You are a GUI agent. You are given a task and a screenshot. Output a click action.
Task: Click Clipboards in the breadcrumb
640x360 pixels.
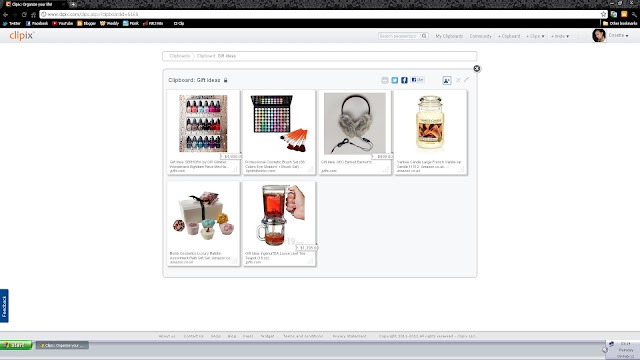pyautogui.click(x=180, y=56)
